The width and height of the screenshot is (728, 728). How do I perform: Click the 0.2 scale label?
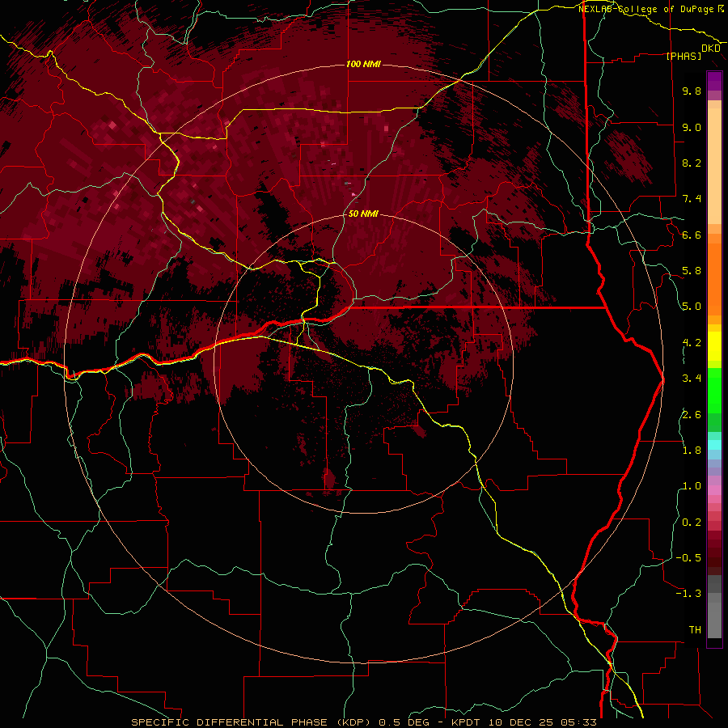click(x=692, y=523)
